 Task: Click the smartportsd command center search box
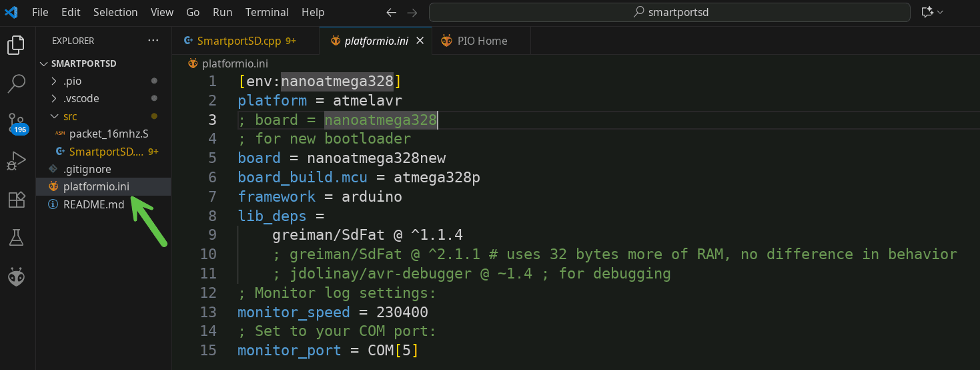click(x=669, y=12)
